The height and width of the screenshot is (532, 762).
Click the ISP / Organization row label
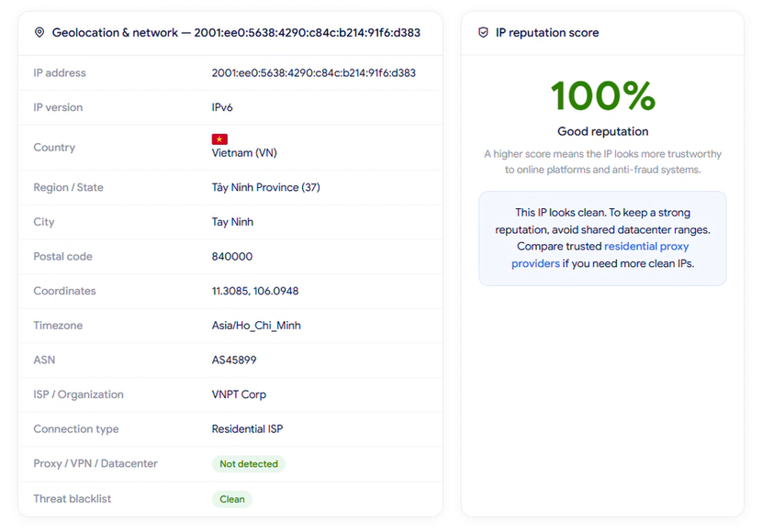78,394
